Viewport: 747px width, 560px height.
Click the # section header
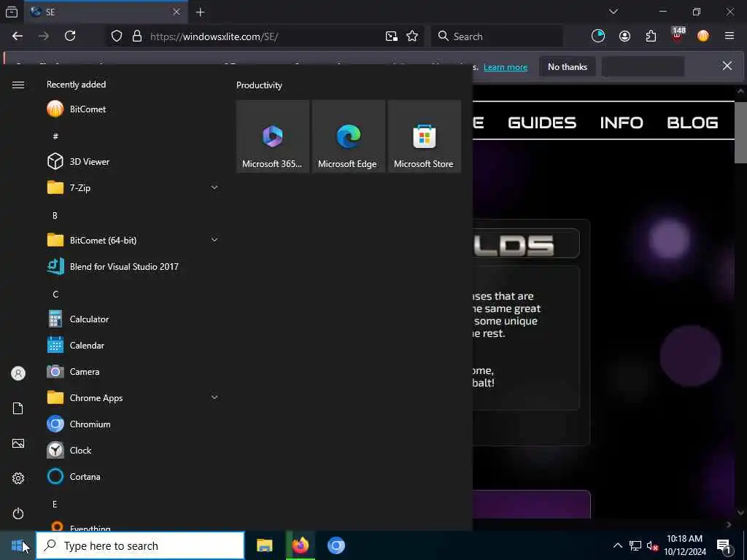tap(55, 136)
